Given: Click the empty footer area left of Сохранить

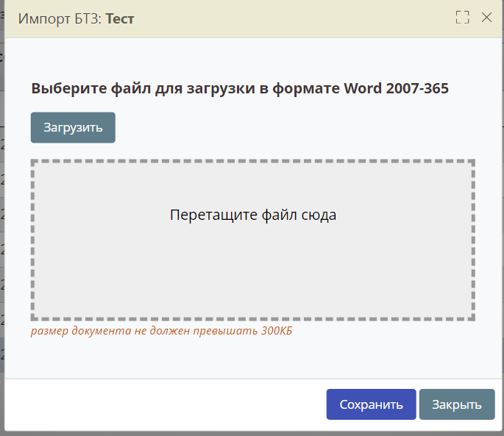Looking at the screenshot, I should pos(162,404).
